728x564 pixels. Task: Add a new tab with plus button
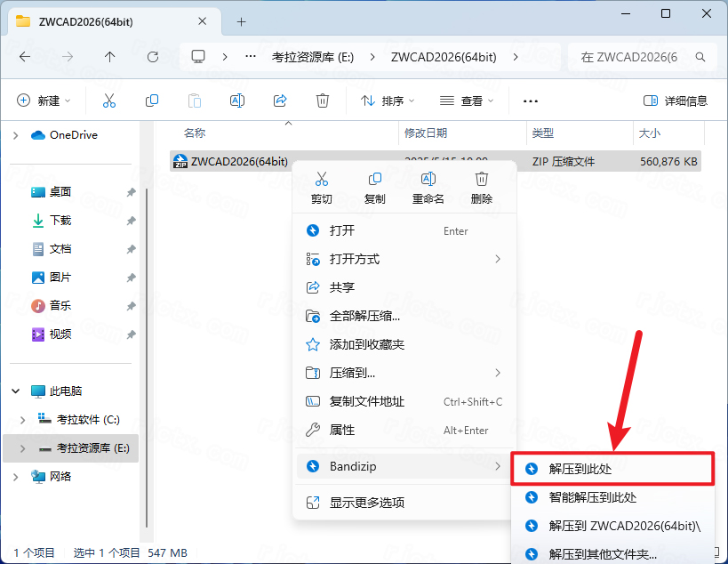tap(241, 21)
